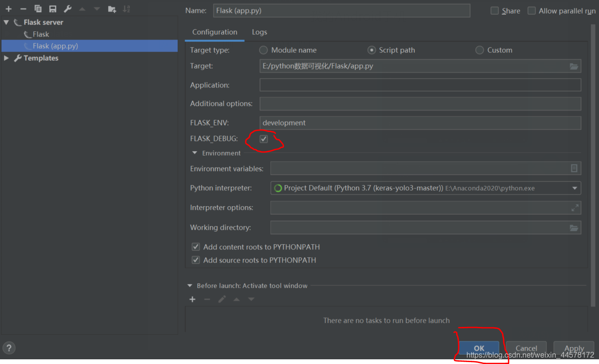Expand the Interpreter options field
599x364 pixels.
[x=575, y=208]
